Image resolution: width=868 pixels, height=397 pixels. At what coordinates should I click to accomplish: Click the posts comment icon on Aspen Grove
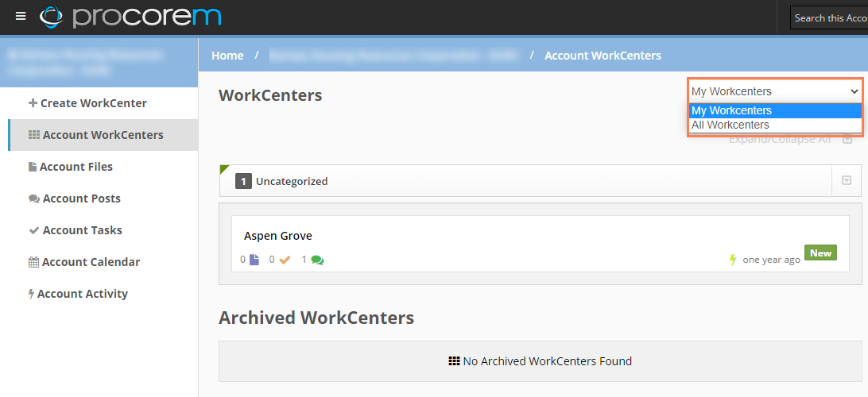(x=317, y=260)
